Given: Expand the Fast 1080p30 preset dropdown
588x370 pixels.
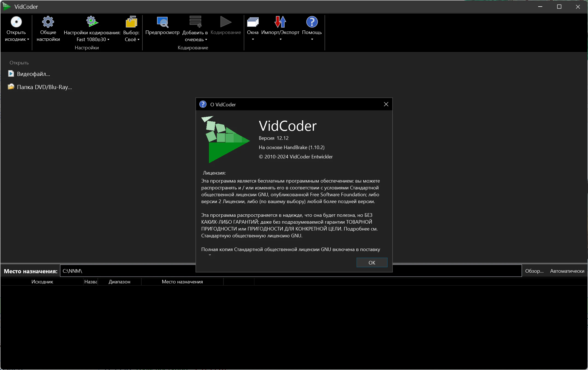Looking at the screenshot, I should [x=108, y=39].
